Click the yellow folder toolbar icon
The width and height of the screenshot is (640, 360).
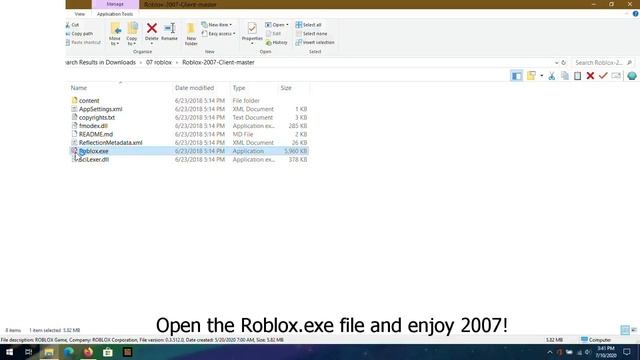(531, 76)
